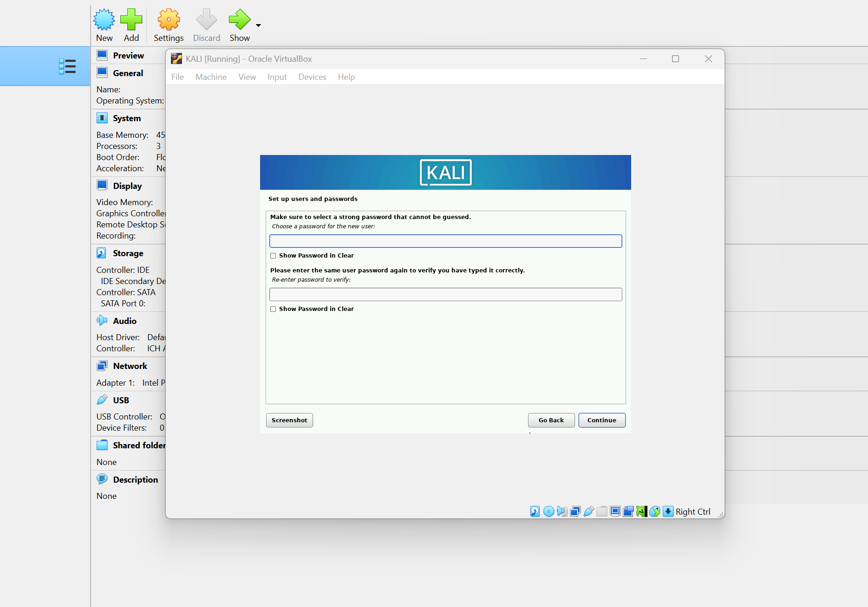
Task: Click the recording status bar icon
Action: [x=628, y=511]
